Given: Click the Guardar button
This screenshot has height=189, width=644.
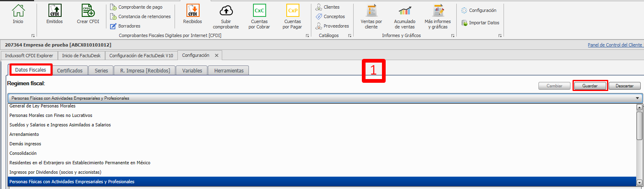Looking at the screenshot, I should 590,86.
